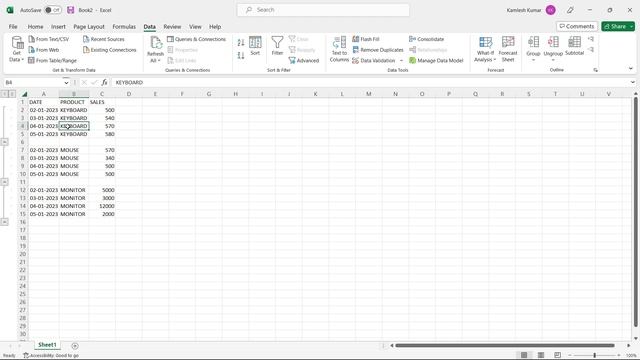Select the Select All corner triangle

pos(24,94)
